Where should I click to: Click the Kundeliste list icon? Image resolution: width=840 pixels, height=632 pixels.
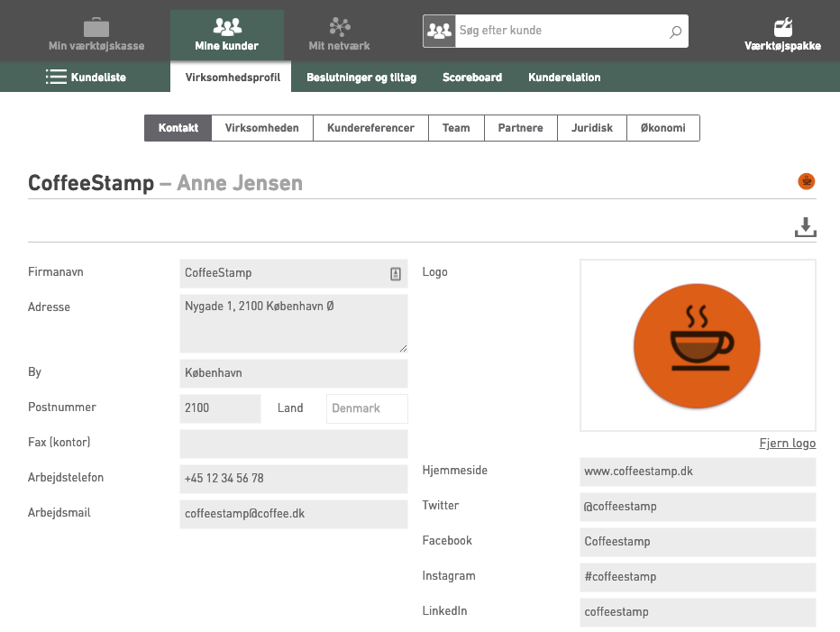[56, 78]
